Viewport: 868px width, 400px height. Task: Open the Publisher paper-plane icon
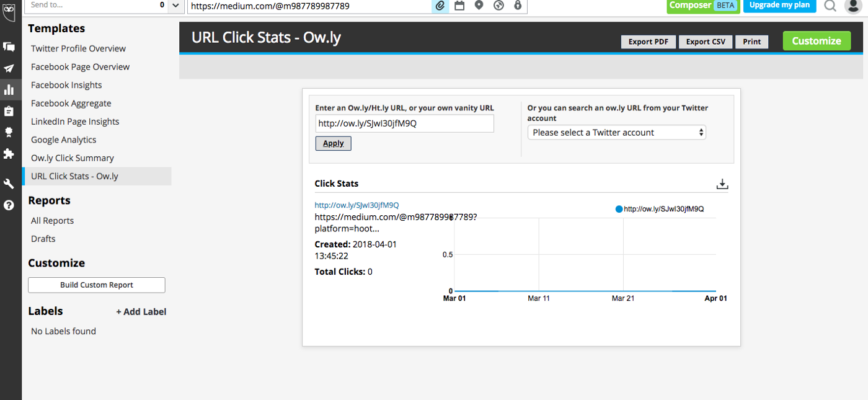pos(9,69)
